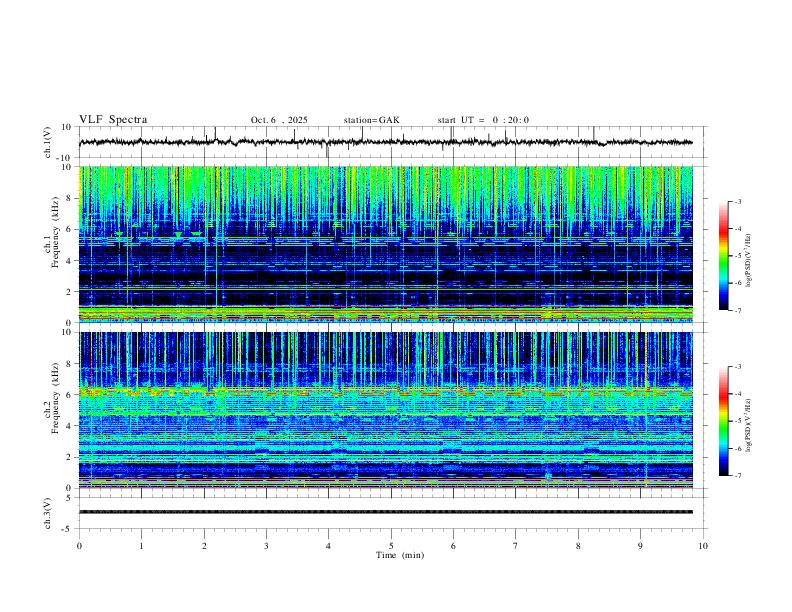This screenshot has height=612, width=792.
Task: Click time axis tick label "0"
Action: (x=79, y=546)
